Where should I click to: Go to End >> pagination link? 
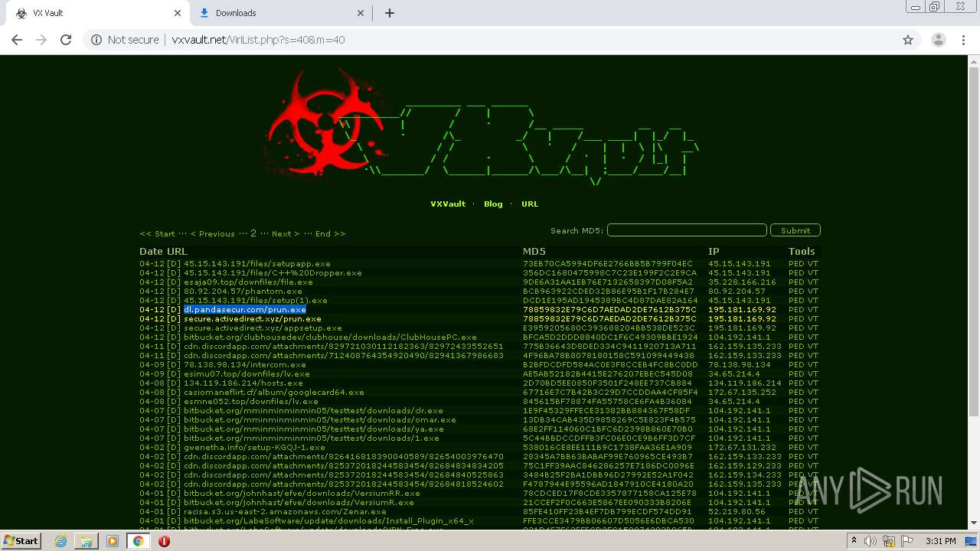coord(330,233)
